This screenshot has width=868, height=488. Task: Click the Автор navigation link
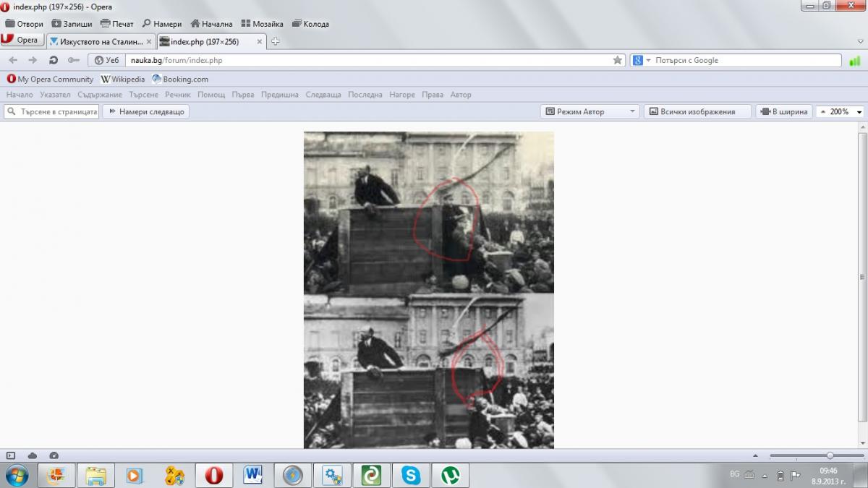[x=461, y=95]
